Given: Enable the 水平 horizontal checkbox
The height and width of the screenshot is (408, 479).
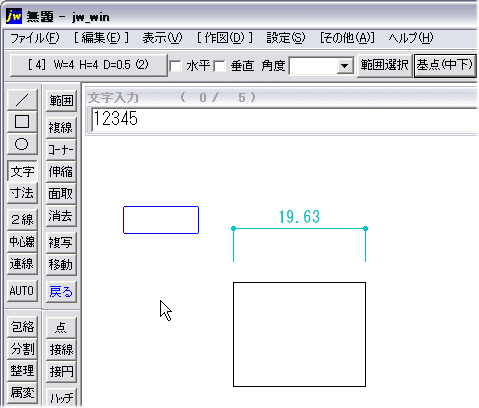Looking at the screenshot, I should (x=176, y=66).
